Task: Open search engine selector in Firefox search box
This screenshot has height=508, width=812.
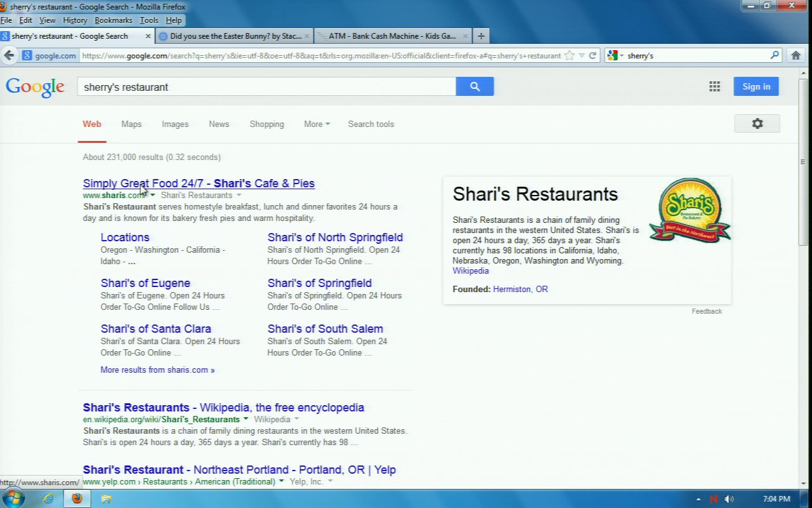Action: coord(615,56)
